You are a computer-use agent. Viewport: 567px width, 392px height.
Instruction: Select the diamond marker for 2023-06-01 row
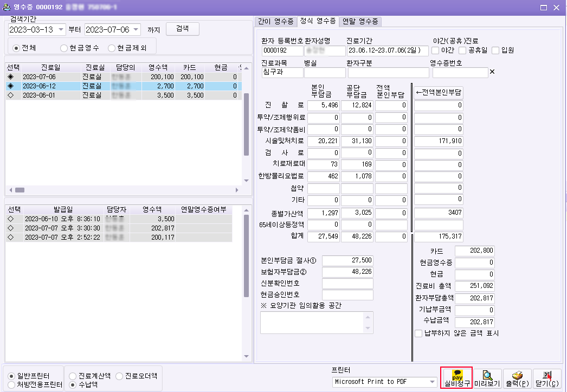coord(11,95)
